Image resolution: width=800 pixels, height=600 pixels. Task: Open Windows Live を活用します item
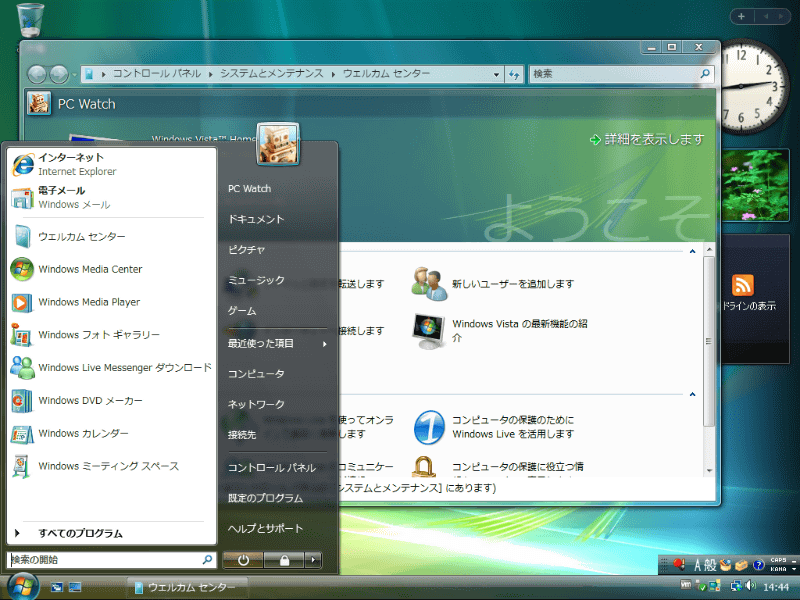(494, 427)
